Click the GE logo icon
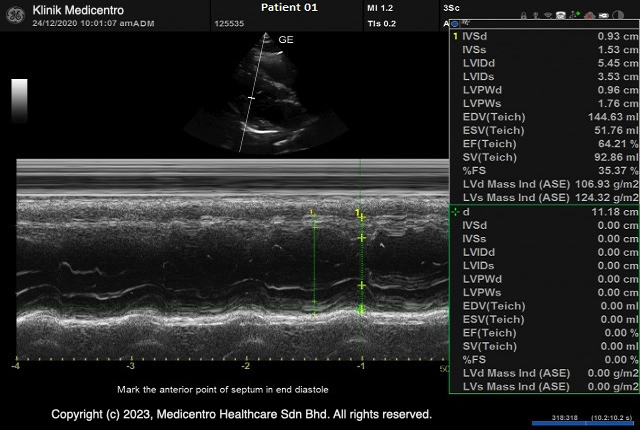The image size is (640, 430). tap(16, 15)
